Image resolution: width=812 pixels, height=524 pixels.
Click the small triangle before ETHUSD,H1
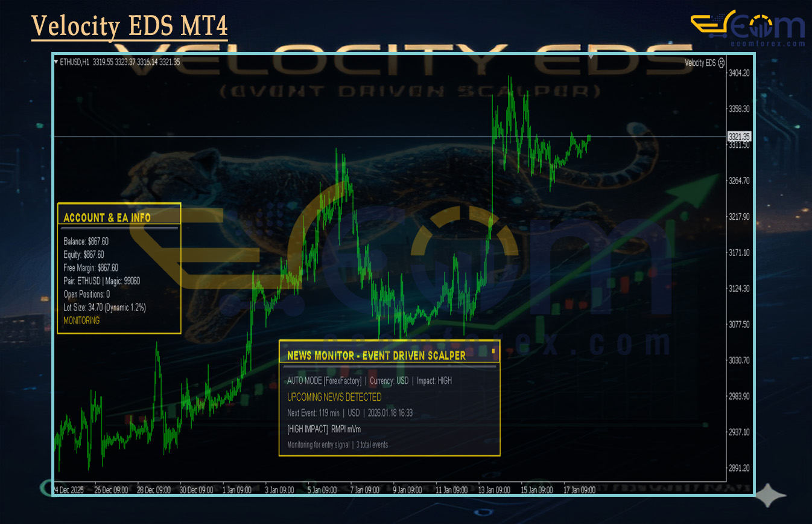(x=56, y=62)
